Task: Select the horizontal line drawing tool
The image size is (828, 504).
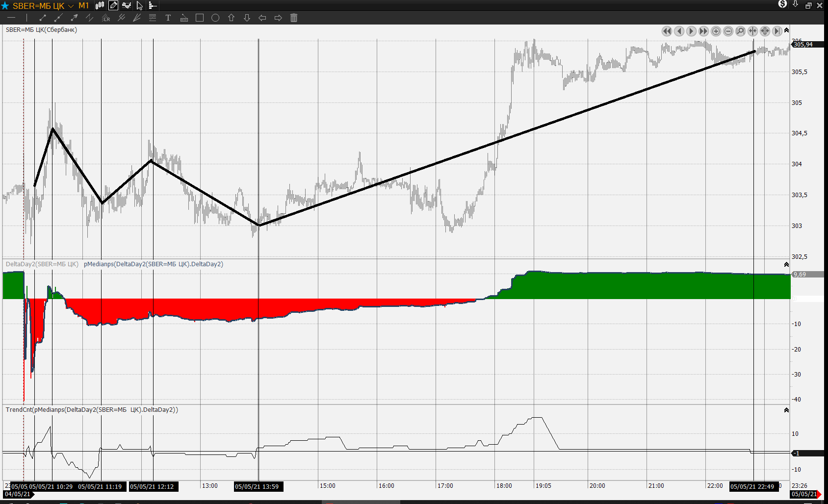Action: [x=11, y=18]
